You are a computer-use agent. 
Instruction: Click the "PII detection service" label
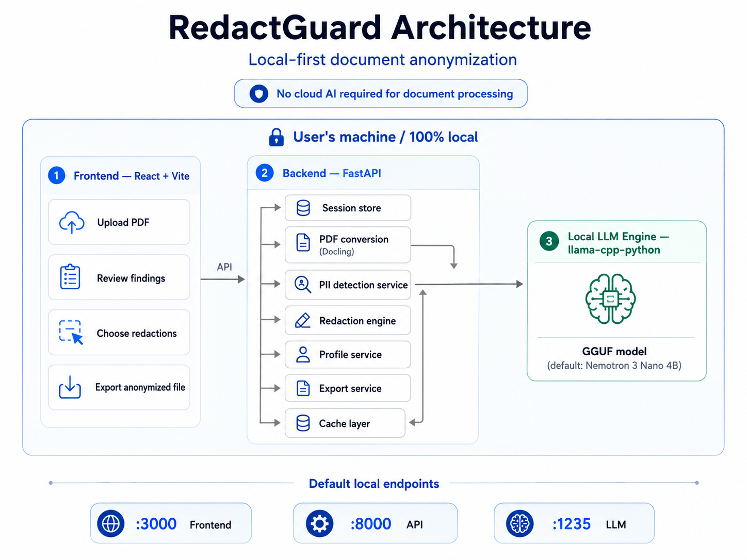pos(363,285)
